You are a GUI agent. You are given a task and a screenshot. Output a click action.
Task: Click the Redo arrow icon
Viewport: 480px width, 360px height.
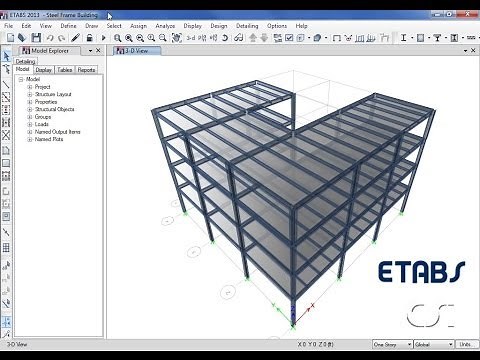[x=61, y=38]
